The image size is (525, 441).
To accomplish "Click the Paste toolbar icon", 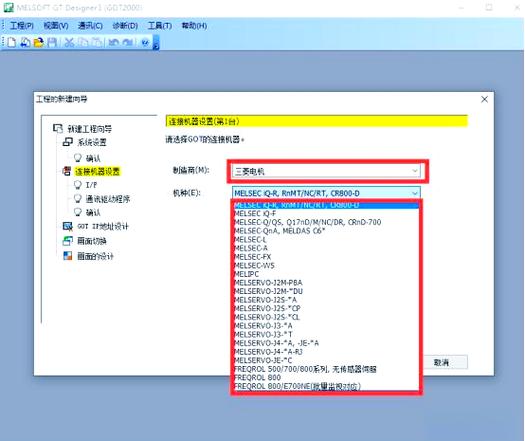I will pyautogui.click(x=97, y=42).
